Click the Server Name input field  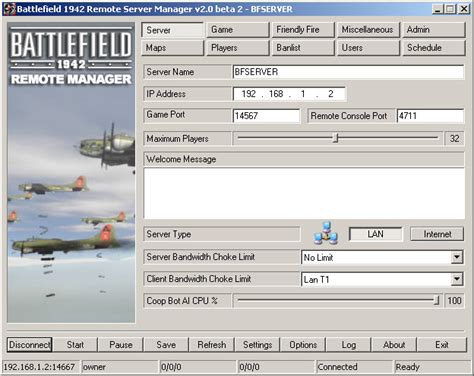(348, 72)
